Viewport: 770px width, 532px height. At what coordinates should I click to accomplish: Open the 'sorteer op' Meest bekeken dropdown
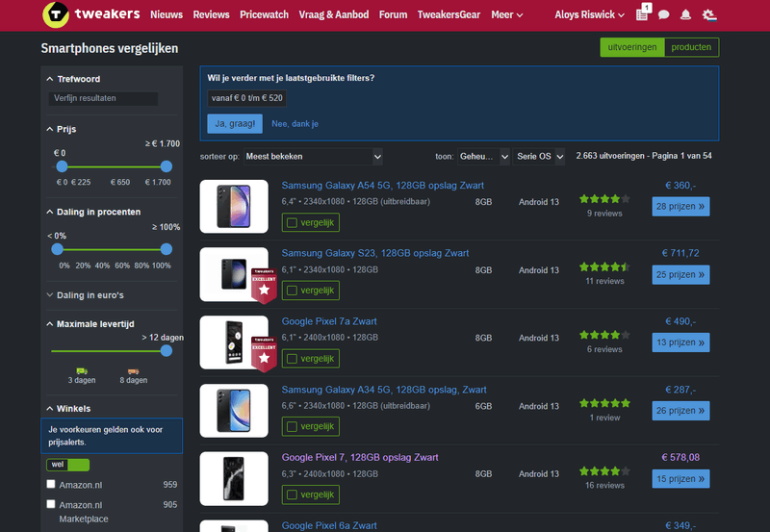313,157
